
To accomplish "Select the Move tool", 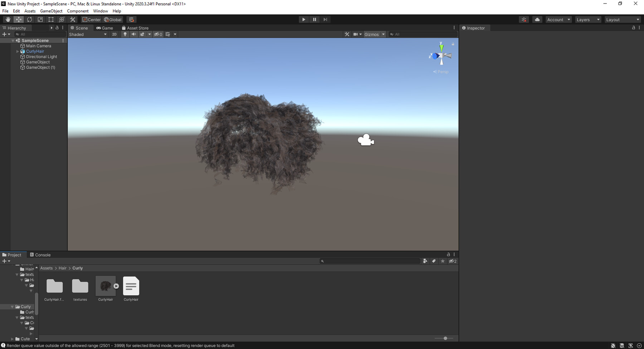I will coord(19,20).
